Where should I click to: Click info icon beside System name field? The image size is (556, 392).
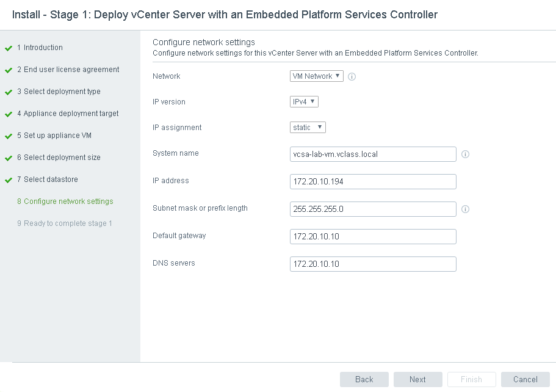pos(465,154)
